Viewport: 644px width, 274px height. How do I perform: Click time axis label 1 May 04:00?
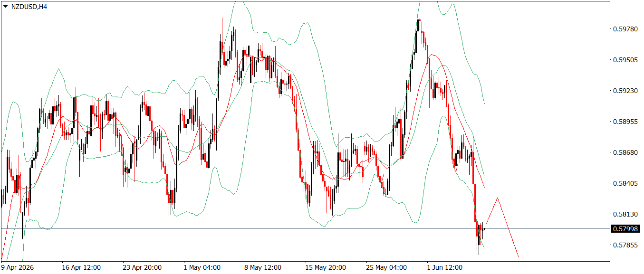coord(202,267)
